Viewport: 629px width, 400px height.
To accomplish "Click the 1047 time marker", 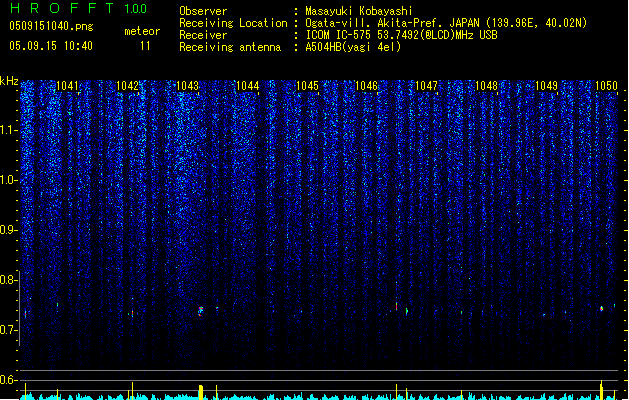I will [x=426, y=86].
